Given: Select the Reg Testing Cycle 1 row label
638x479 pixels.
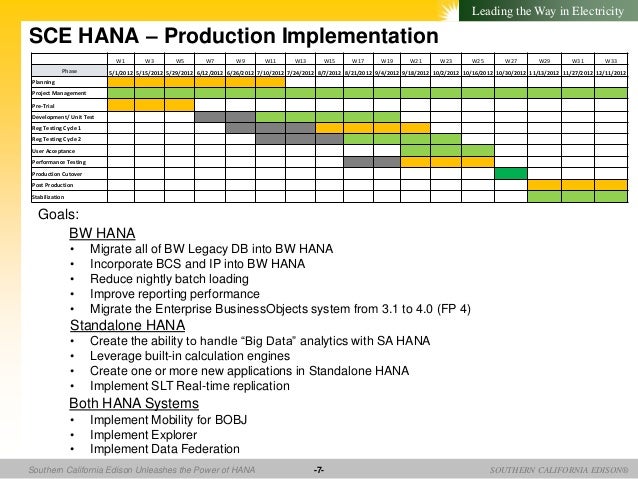Looking at the screenshot, I should point(57,128).
